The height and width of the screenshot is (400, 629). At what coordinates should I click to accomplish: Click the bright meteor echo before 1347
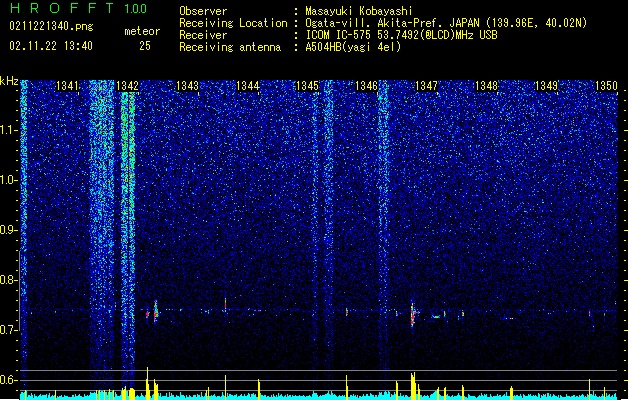click(412, 313)
